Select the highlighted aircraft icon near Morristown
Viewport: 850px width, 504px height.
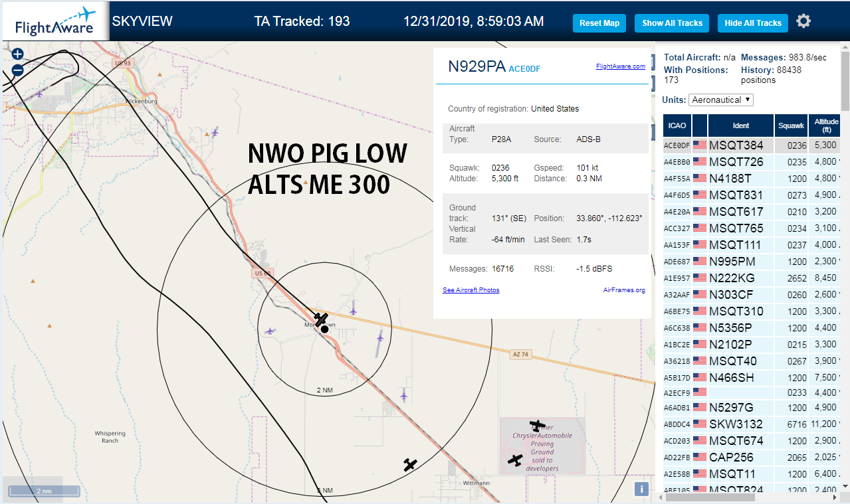(321, 320)
